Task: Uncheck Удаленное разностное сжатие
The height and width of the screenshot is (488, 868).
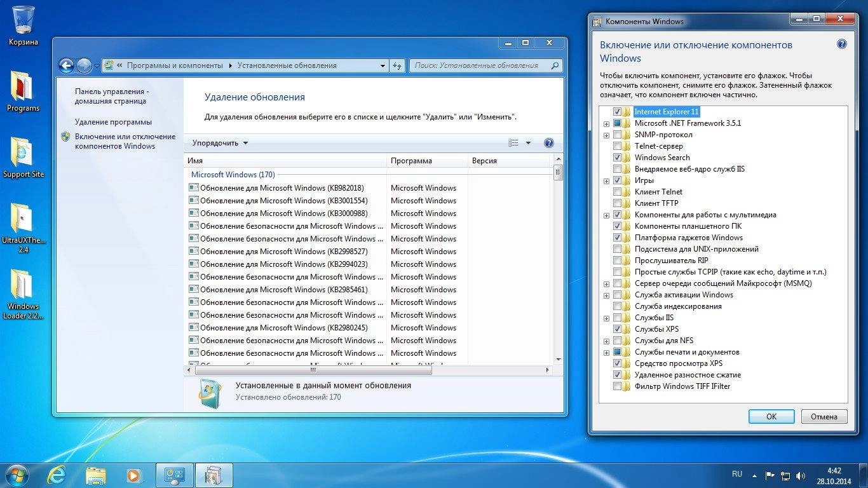Action: point(617,375)
